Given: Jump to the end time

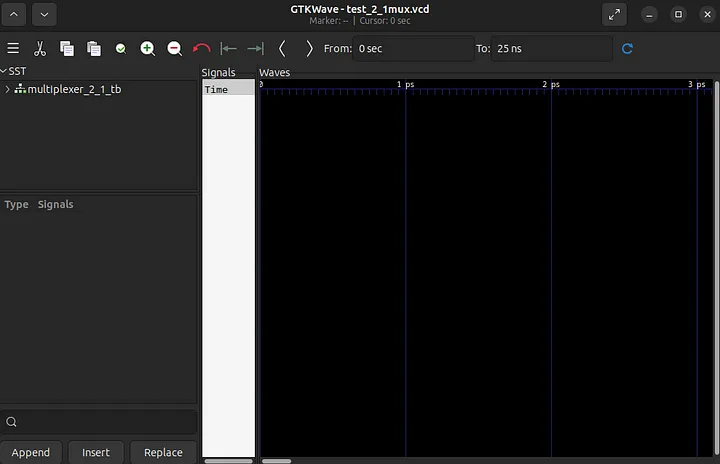Looking at the screenshot, I should (256, 48).
